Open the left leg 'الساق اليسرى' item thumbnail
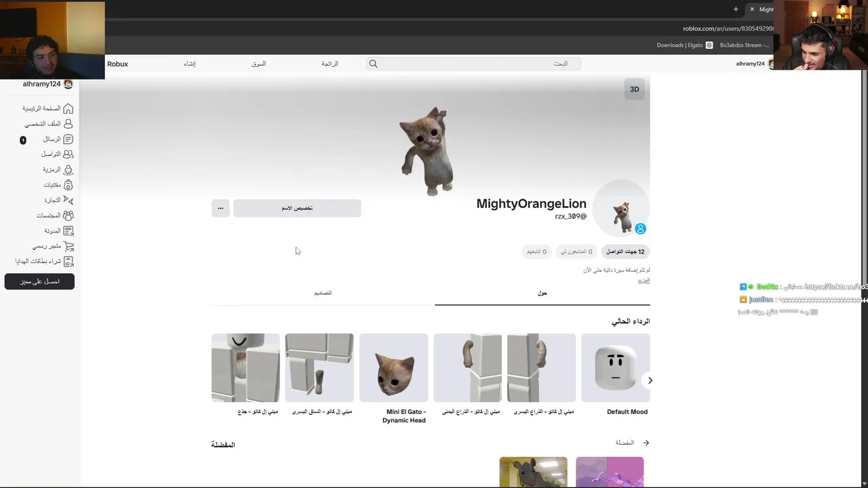Screen dimensions: 868x488 click(x=319, y=368)
